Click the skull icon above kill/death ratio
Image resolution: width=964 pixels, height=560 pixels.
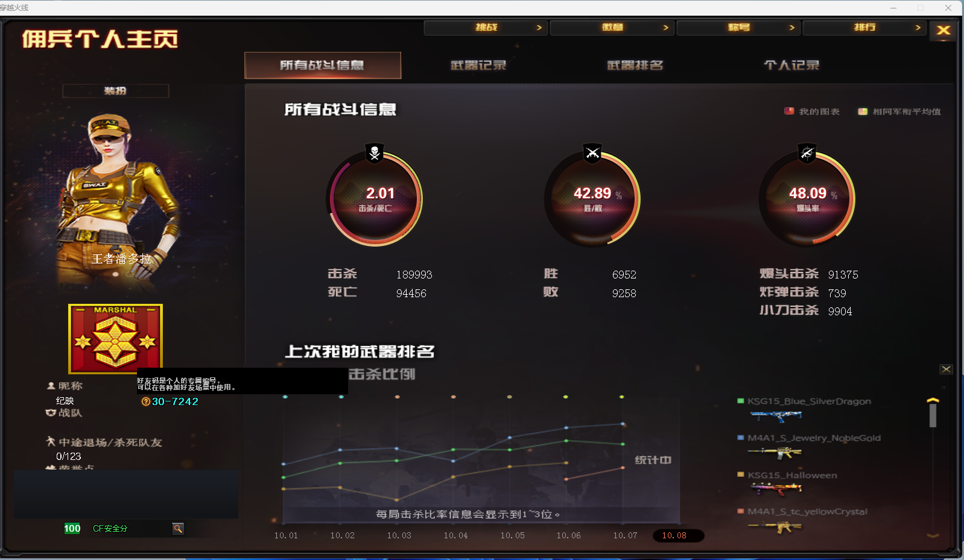375,153
